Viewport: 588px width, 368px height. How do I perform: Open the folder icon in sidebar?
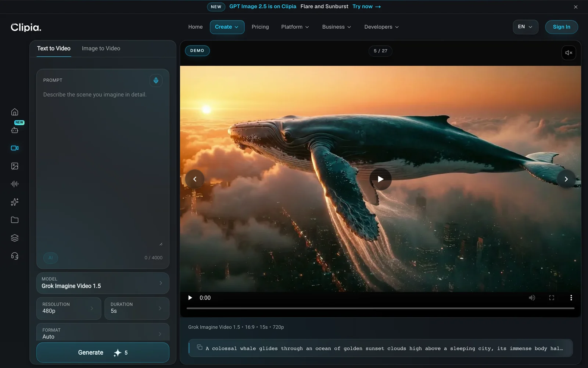[15, 220]
